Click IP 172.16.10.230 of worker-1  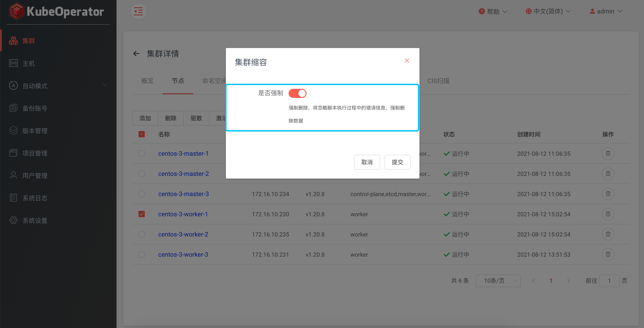(x=270, y=214)
